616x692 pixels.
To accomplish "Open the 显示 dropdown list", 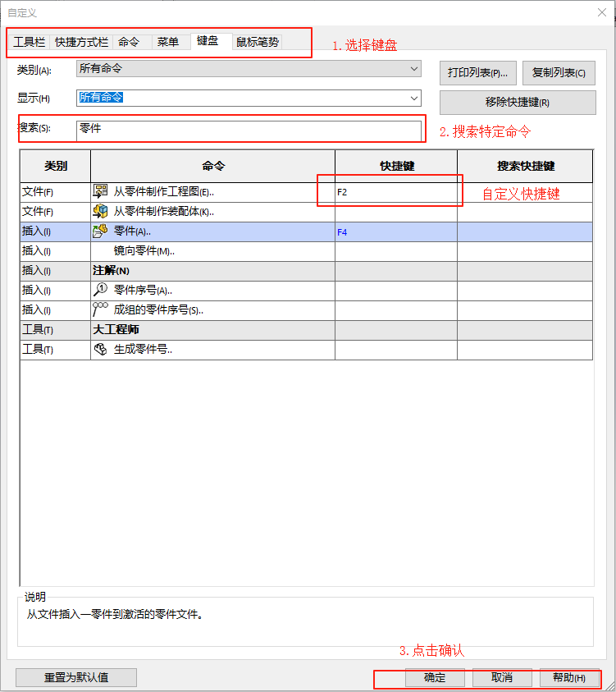I will pos(249,98).
